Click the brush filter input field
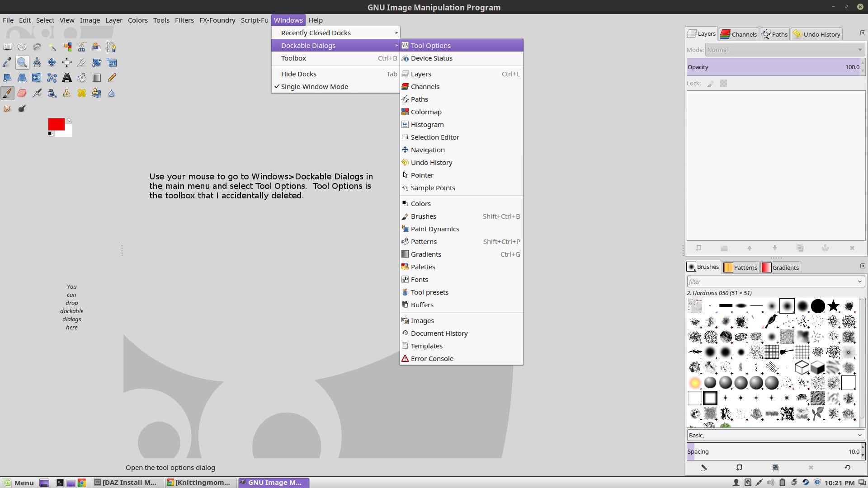The width and height of the screenshot is (868, 488). [x=771, y=282]
